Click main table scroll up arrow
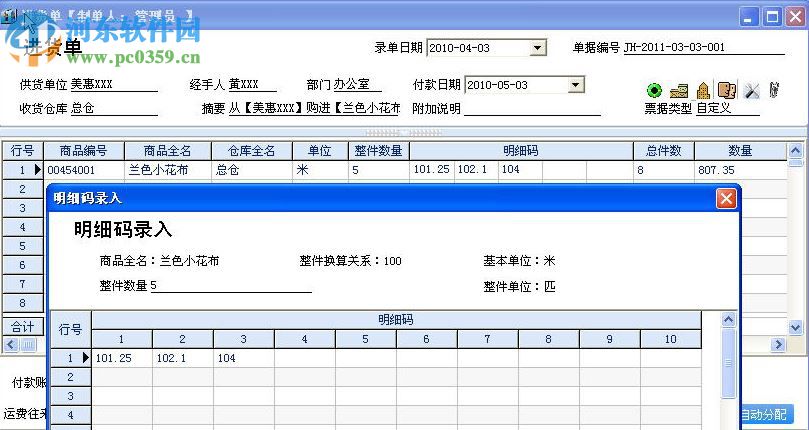The height and width of the screenshot is (430, 809). coord(795,150)
